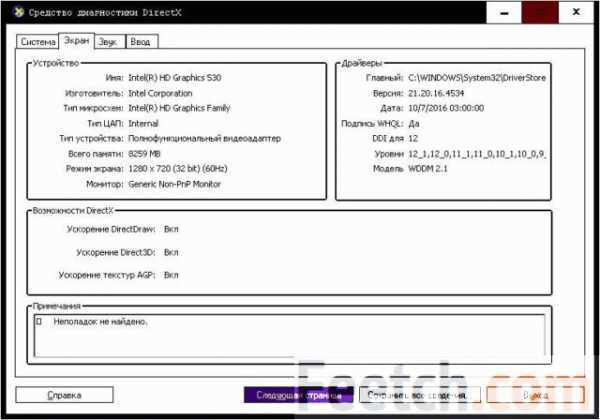The height and width of the screenshot is (420, 600).
Task: Click the Да value next to Подпись WHQL
Action: click(414, 124)
